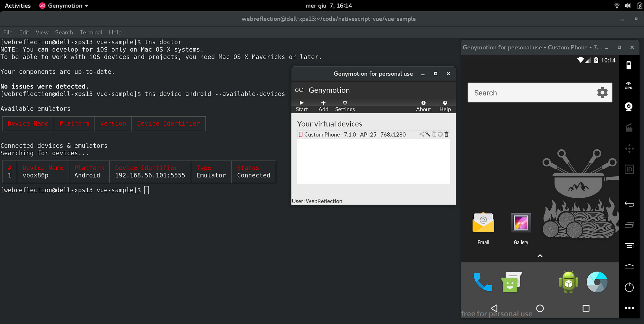Viewport: 644px width, 324px height.
Task: Click the 'Your virtual devices' heading
Action: point(329,124)
